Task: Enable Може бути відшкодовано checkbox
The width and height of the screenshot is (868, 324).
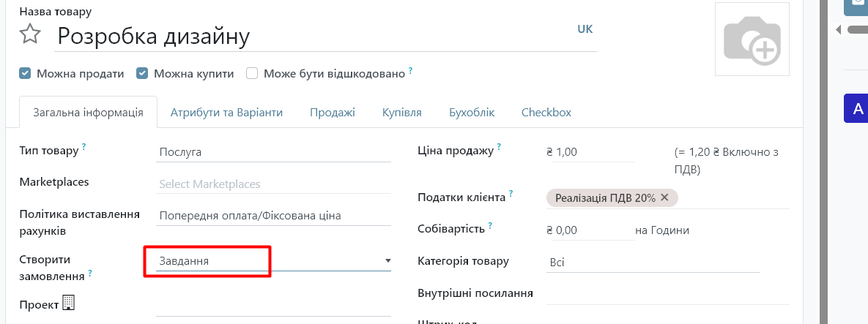Action: pos(252,73)
